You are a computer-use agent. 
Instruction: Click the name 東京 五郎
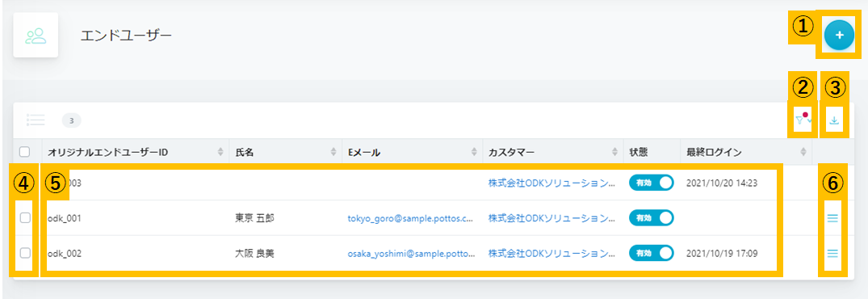255,218
